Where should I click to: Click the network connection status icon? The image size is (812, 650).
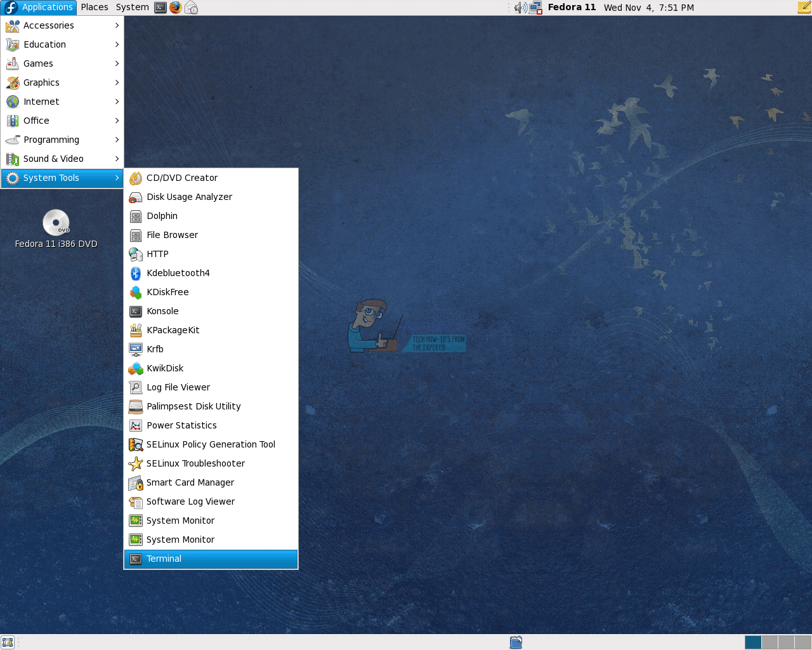pos(536,8)
